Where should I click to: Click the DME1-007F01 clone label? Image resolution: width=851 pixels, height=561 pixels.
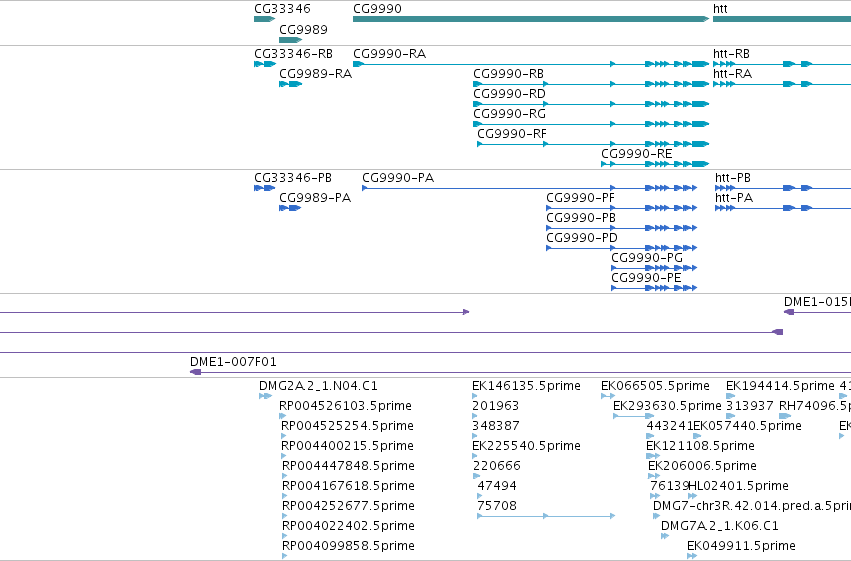[233, 362]
